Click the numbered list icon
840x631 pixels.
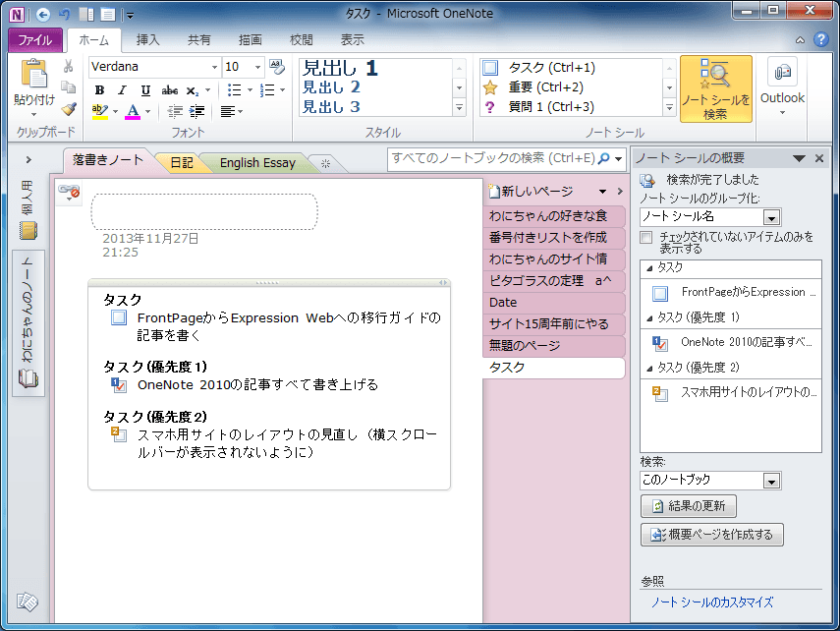coord(267,90)
